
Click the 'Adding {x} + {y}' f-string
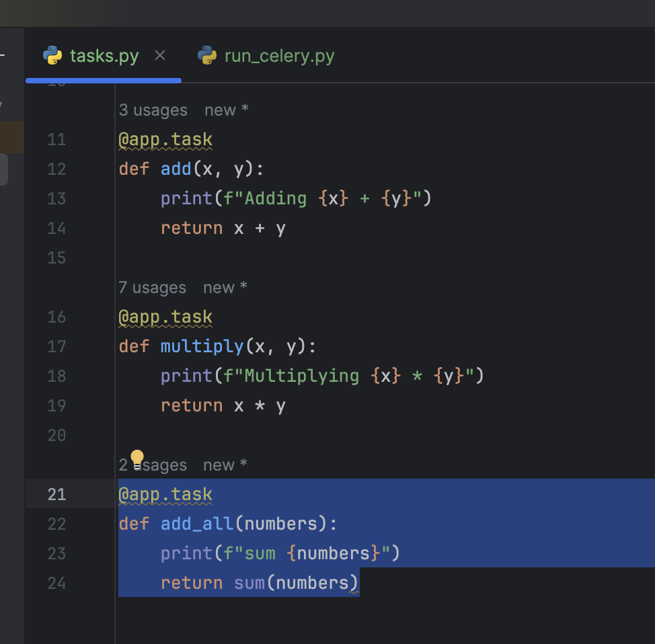pyautogui.click(x=323, y=198)
